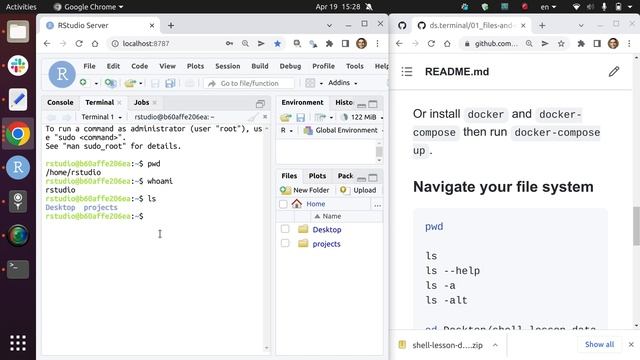
Task: Click Activities in the top bar
Action: [21, 7]
